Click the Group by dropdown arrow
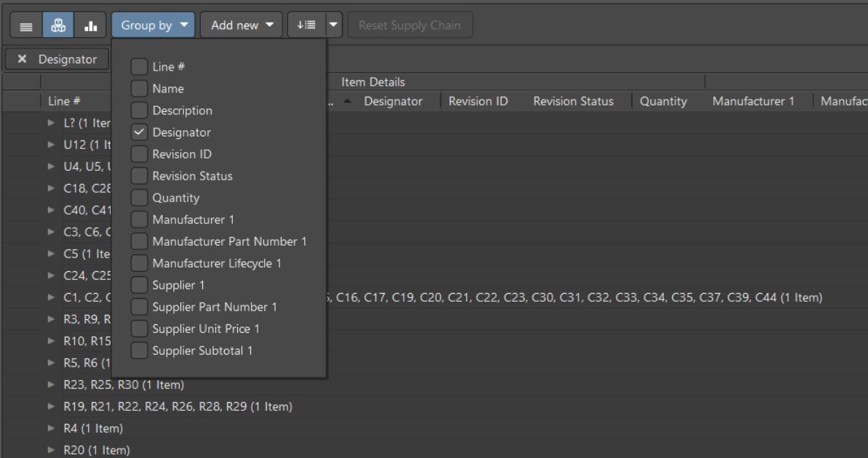868x458 pixels. (184, 24)
